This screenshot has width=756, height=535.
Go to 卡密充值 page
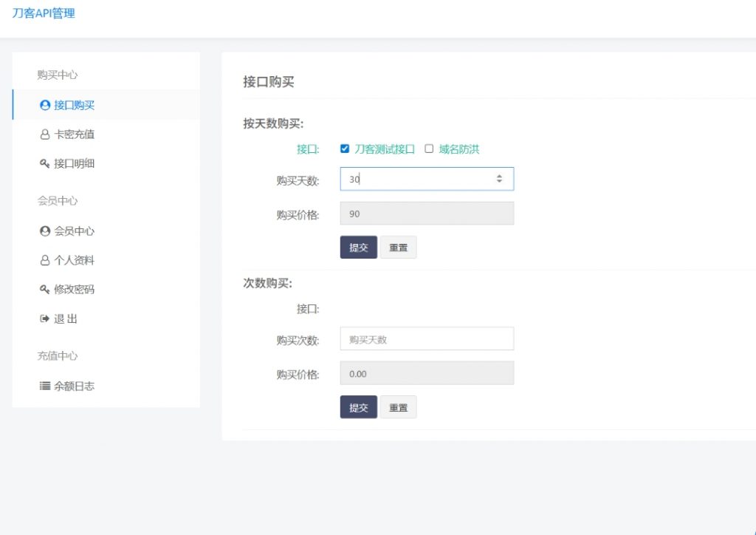106,134
